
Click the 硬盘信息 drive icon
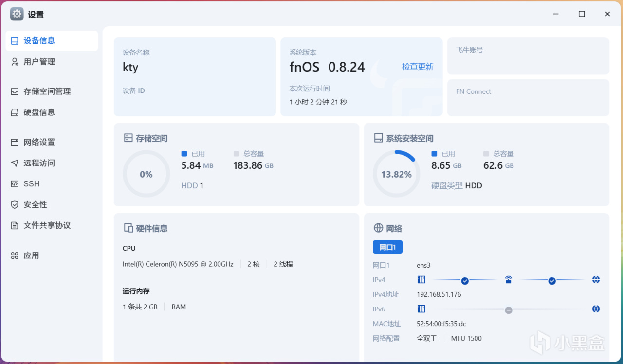click(x=15, y=112)
